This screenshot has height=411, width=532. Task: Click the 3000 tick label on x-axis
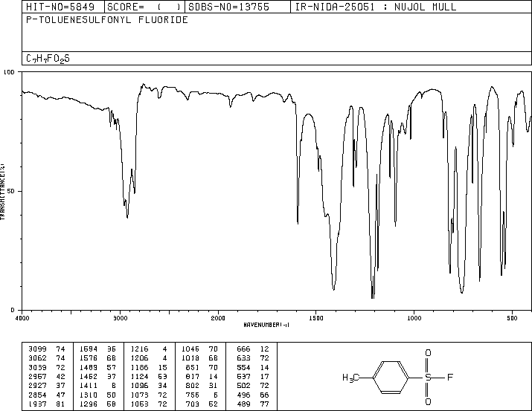click(x=120, y=318)
